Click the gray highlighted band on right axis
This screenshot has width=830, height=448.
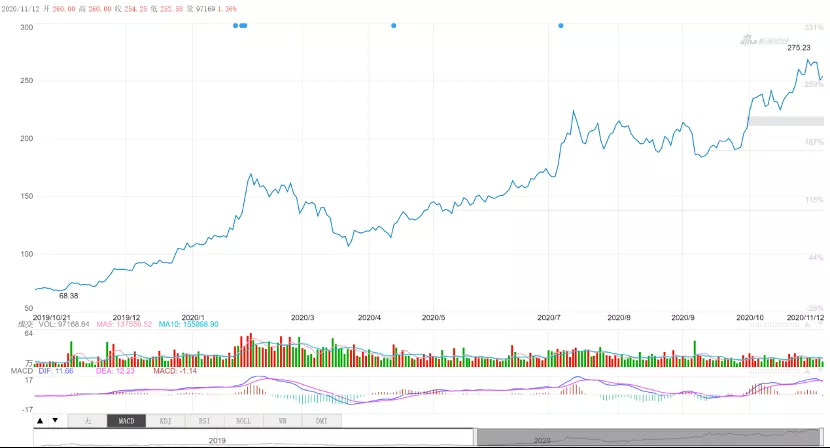pyautogui.click(x=786, y=121)
